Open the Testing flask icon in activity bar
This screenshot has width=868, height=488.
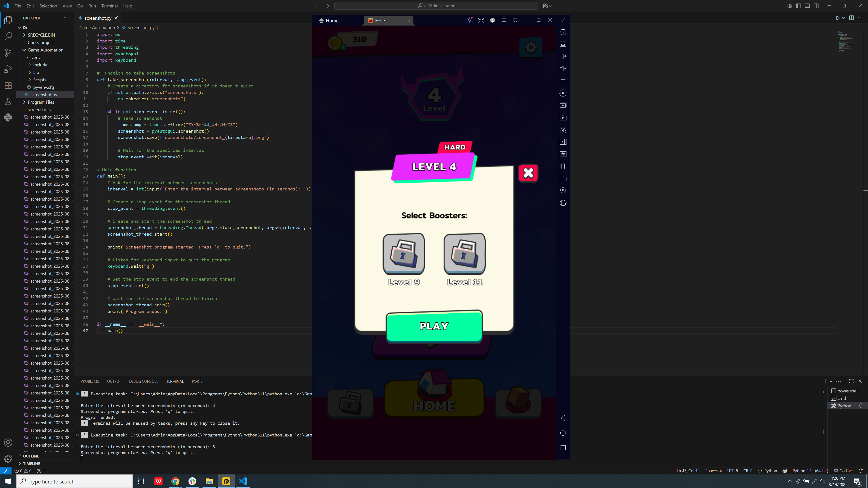click(x=8, y=101)
